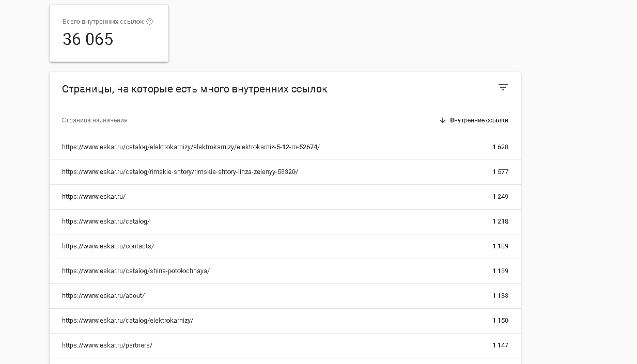The image size is (637, 364).
Task: Open the elektrokarniz-5-12-m-52674 page row
Action: [x=285, y=147]
